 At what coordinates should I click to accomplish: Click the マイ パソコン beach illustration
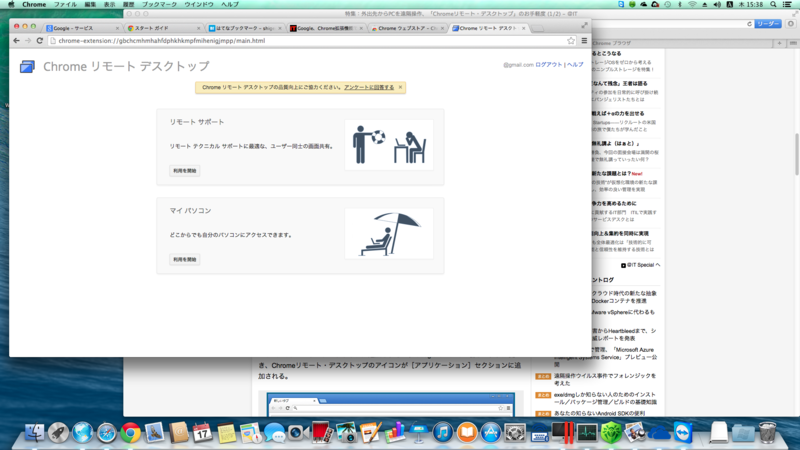(x=389, y=234)
